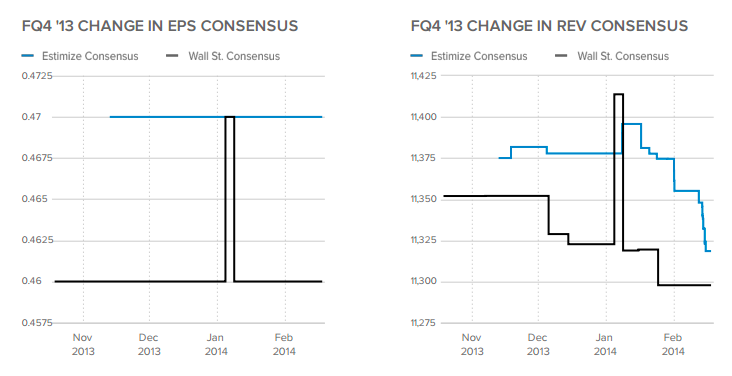Click the 0.46 y-axis label on EPS chart
The image size is (732, 376).
[31, 281]
